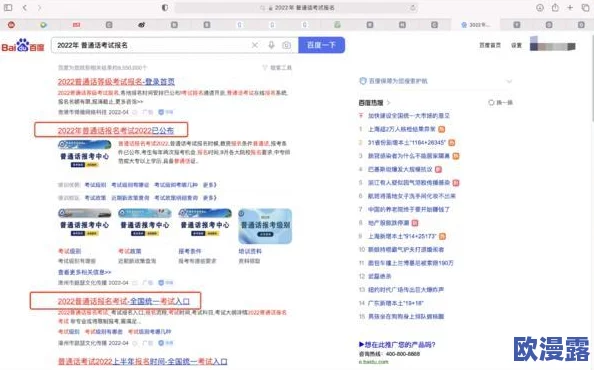Open the 搜索工具 filter funnel
Screen dimensions: 594x370
tap(277, 67)
